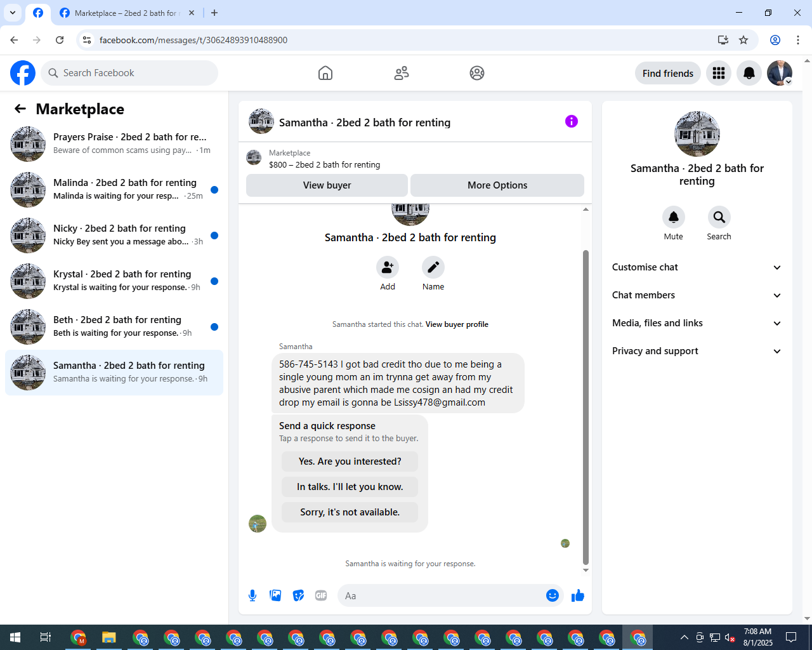Install app icon in address bar
The image size is (812, 650).
point(723,40)
